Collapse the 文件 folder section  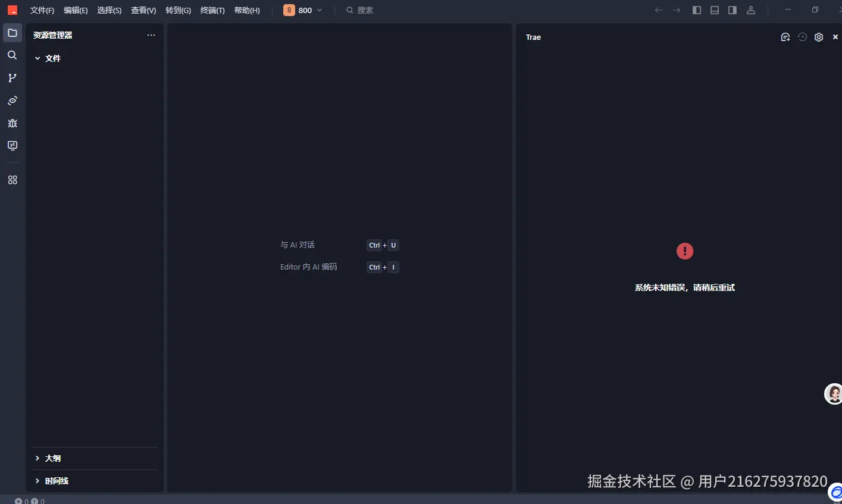37,58
